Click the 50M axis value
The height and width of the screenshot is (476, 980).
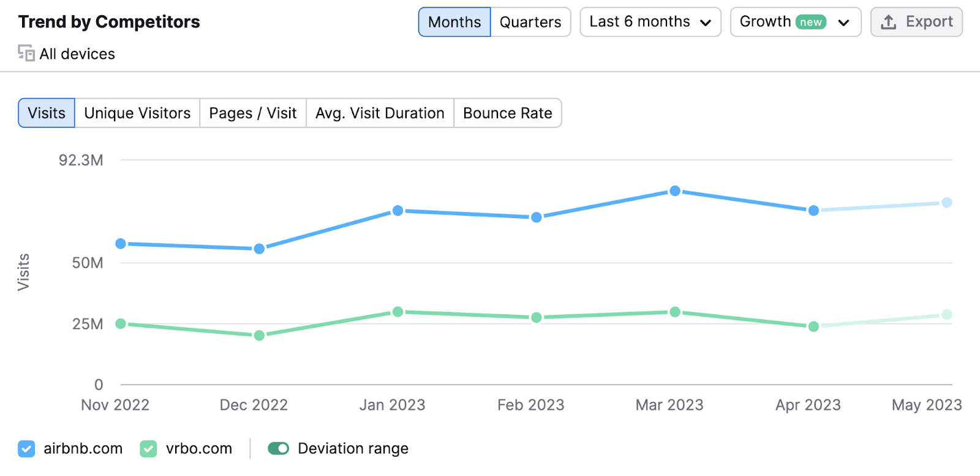tap(88, 263)
